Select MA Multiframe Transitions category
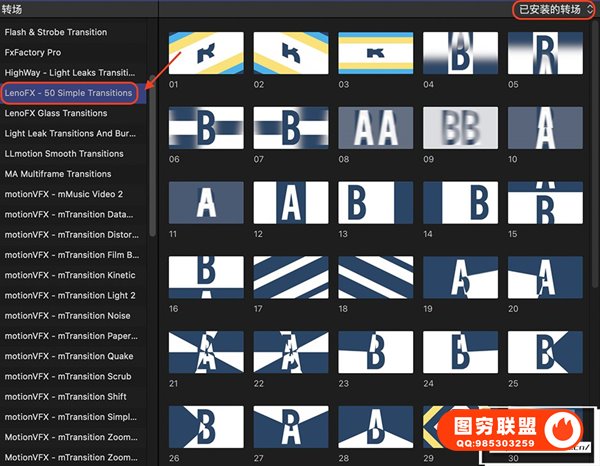 tap(58, 174)
